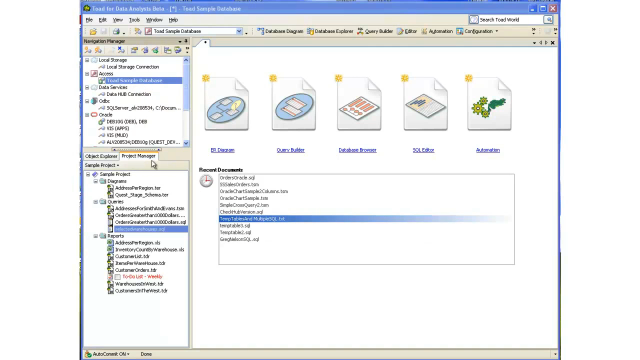Click the last refresh-style icon in Navigation Manager toolbar

(x=178, y=50)
